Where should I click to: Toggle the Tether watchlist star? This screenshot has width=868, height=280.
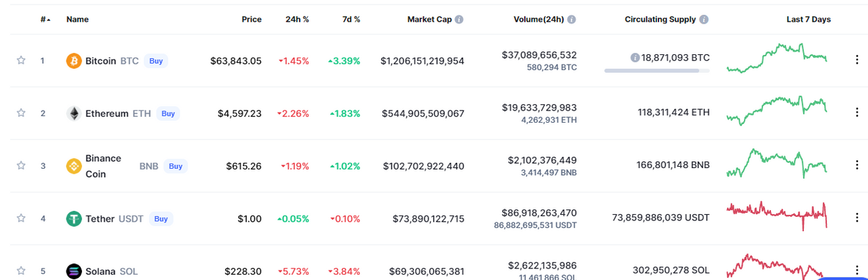21,218
